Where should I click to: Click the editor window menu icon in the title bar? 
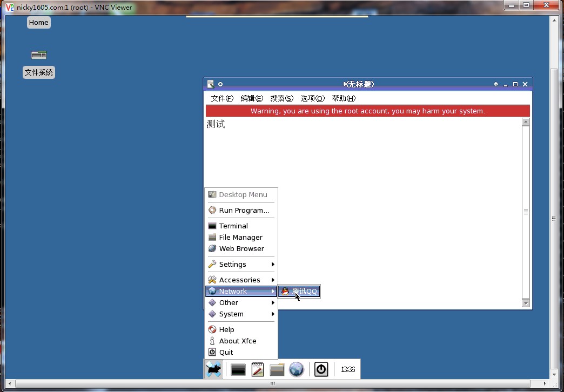(x=211, y=84)
